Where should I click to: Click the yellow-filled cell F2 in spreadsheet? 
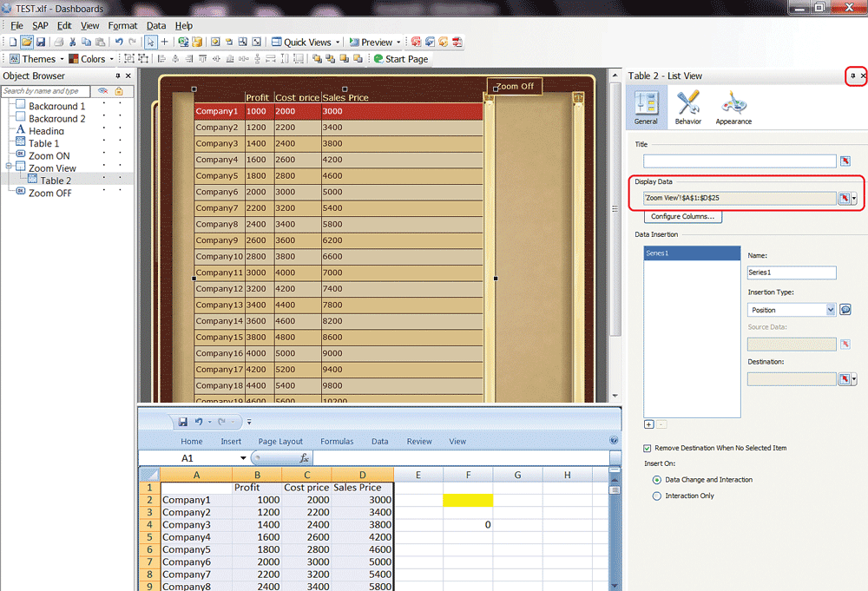coord(467,500)
